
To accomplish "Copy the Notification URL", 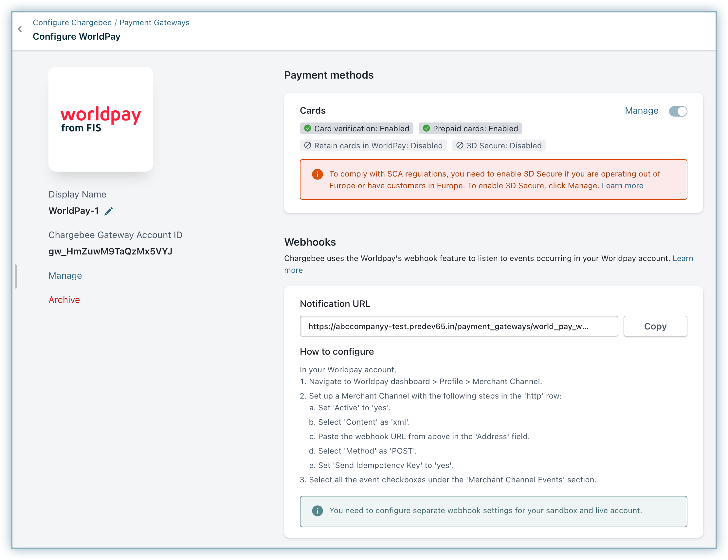I will [x=655, y=326].
